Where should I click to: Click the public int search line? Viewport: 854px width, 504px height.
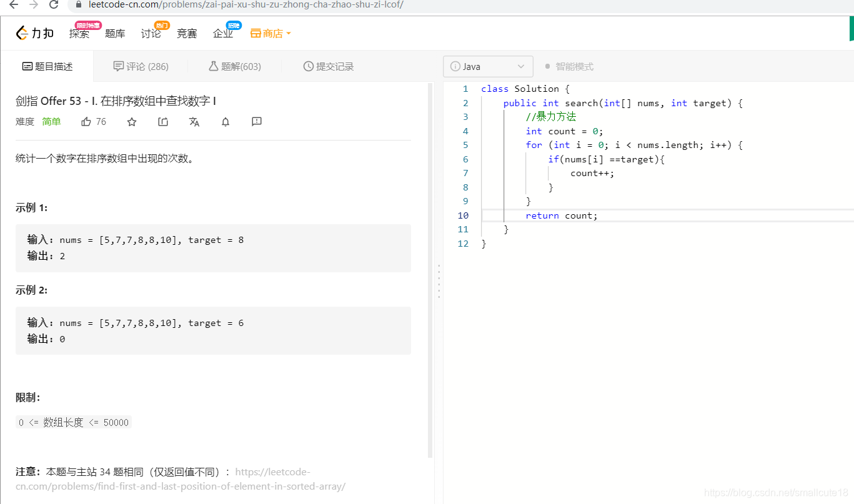623,103
